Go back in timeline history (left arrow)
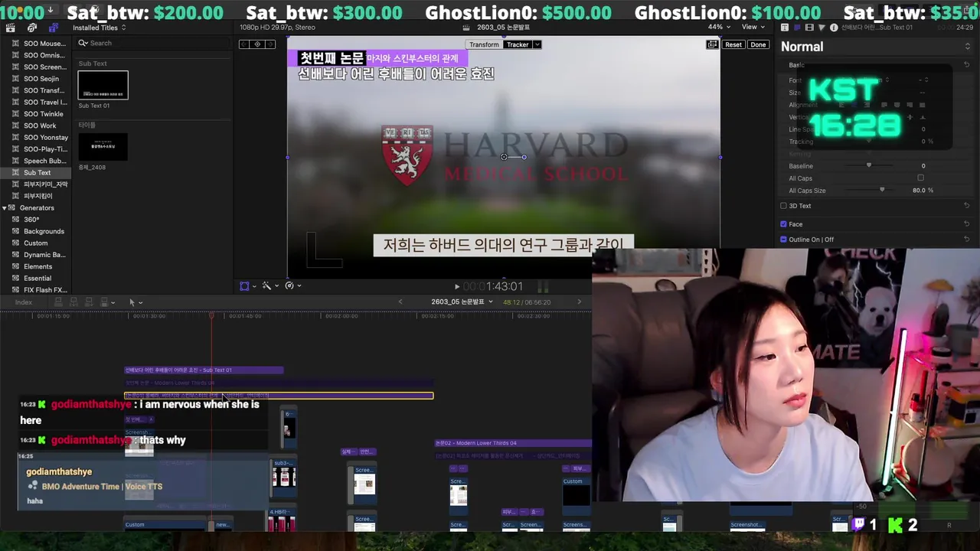Image resolution: width=980 pixels, height=551 pixels. tap(400, 302)
